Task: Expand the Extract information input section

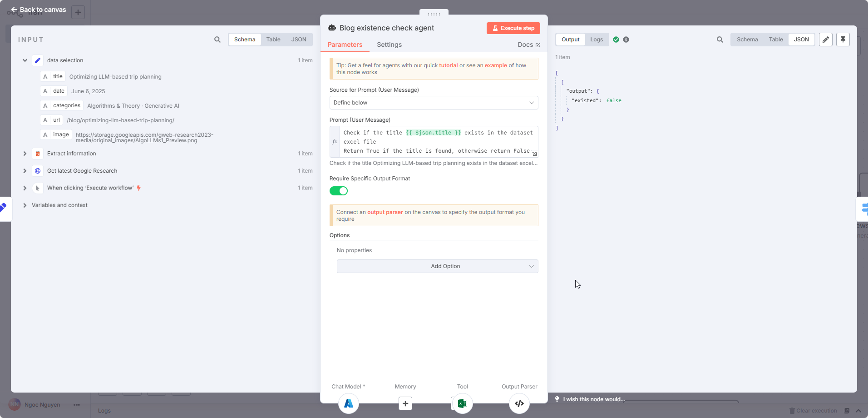Action: [25, 154]
